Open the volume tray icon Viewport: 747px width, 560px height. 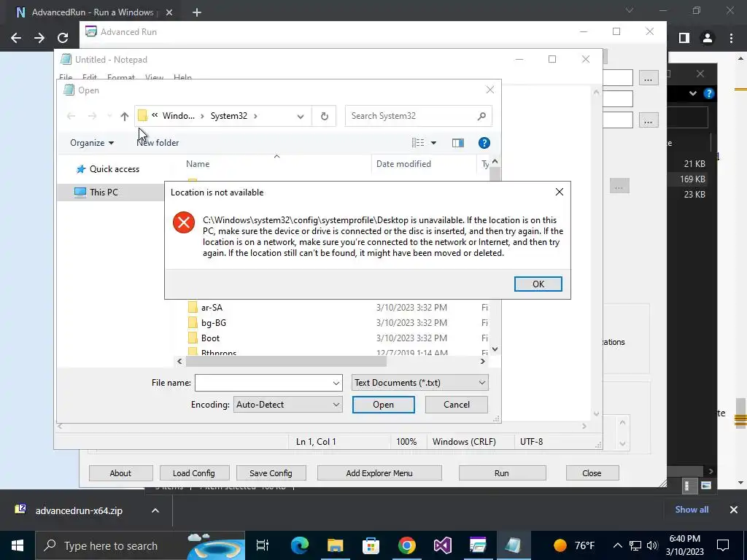point(652,545)
